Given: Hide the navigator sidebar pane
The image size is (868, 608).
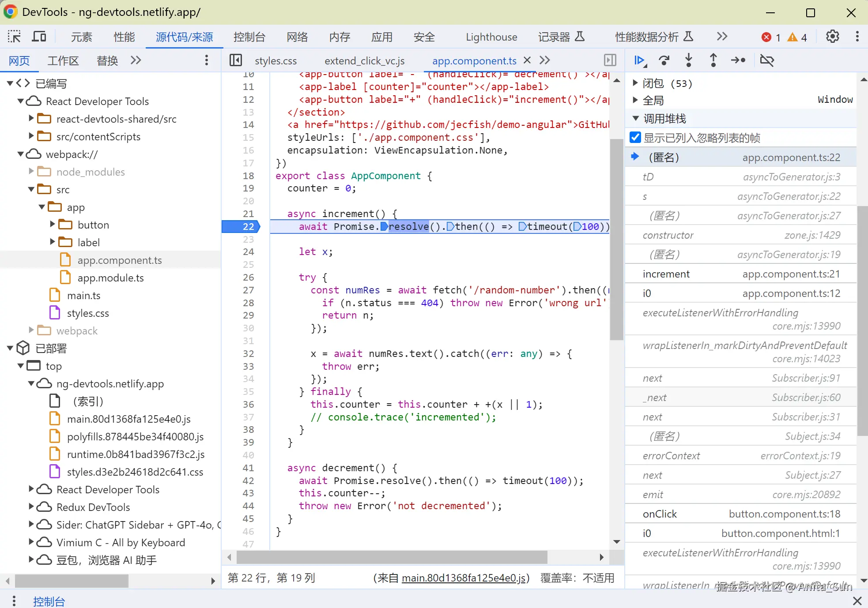Looking at the screenshot, I should (236, 60).
